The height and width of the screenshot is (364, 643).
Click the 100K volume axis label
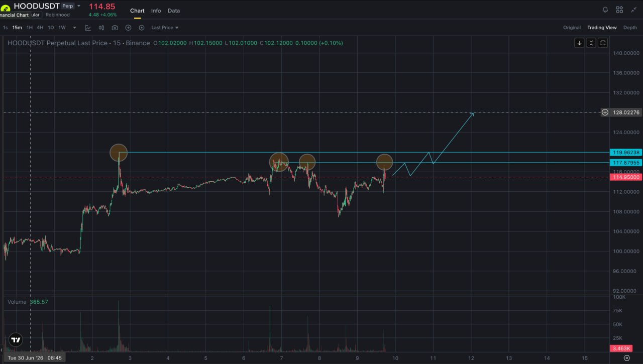click(619, 297)
